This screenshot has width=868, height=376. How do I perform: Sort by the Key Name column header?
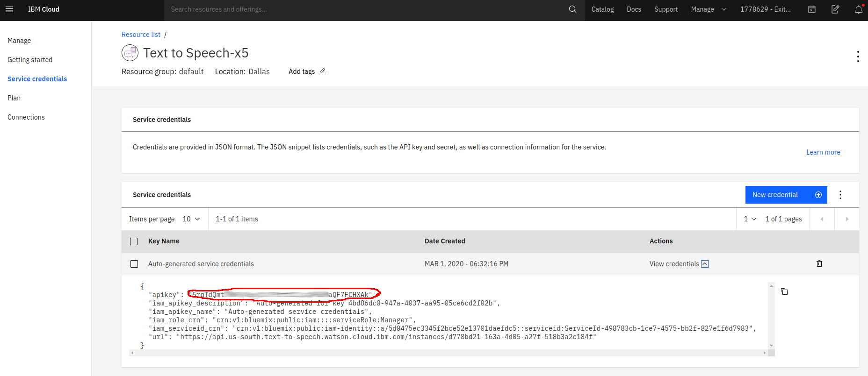164,241
